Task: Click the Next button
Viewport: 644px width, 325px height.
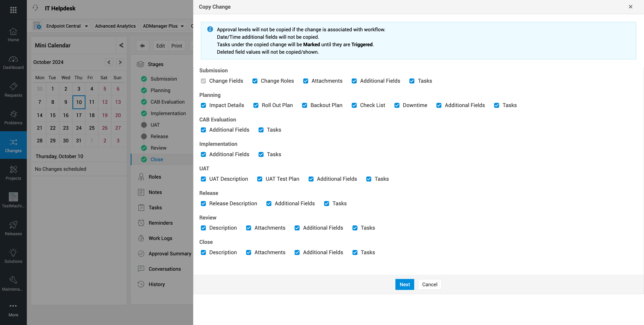Action: tap(404, 284)
